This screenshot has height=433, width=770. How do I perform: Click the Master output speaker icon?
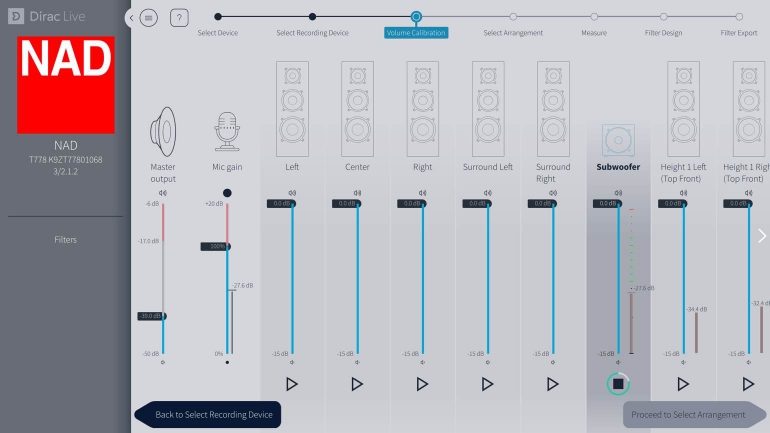[162, 130]
